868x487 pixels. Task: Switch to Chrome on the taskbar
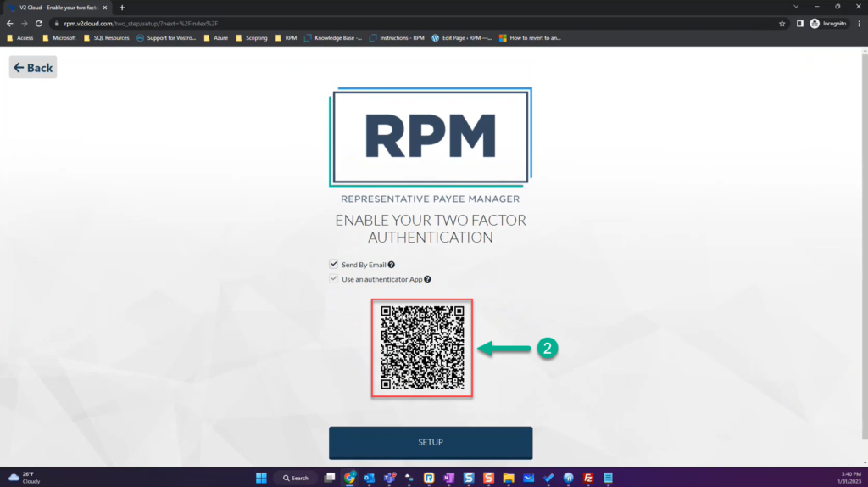pyautogui.click(x=349, y=478)
